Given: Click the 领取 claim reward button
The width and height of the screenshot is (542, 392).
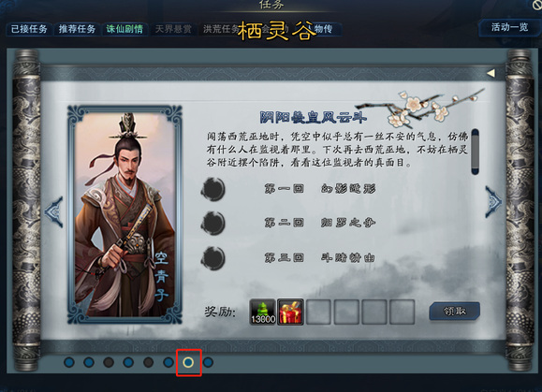Looking at the screenshot, I should (455, 312).
